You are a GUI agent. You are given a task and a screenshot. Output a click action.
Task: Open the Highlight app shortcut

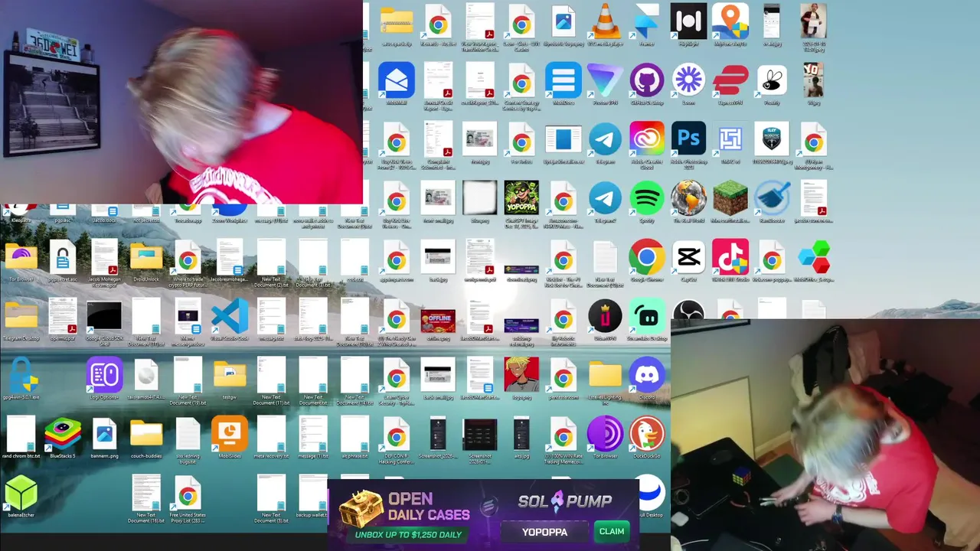pos(688,21)
